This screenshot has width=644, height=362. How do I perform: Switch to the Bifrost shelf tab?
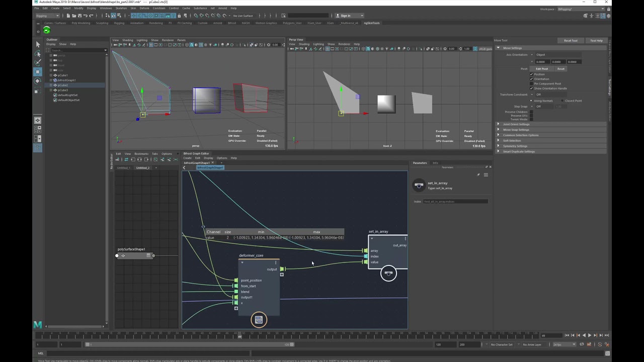point(232,23)
